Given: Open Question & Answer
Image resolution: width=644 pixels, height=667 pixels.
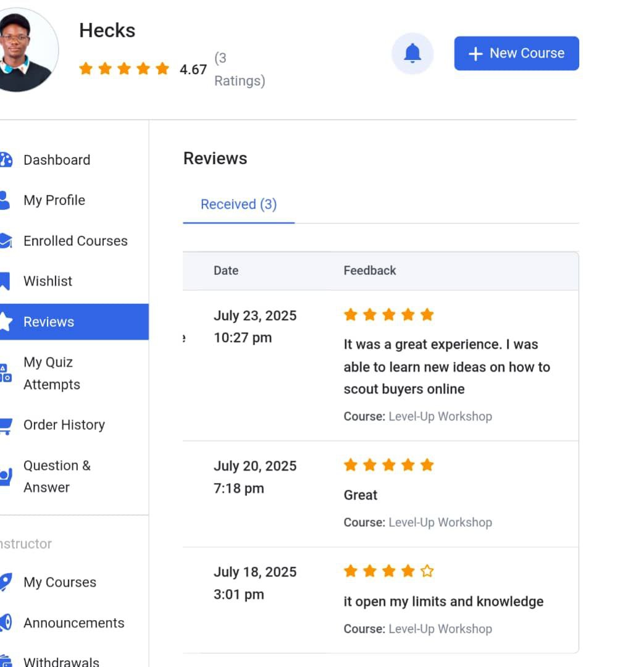Looking at the screenshot, I should click(x=57, y=476).
